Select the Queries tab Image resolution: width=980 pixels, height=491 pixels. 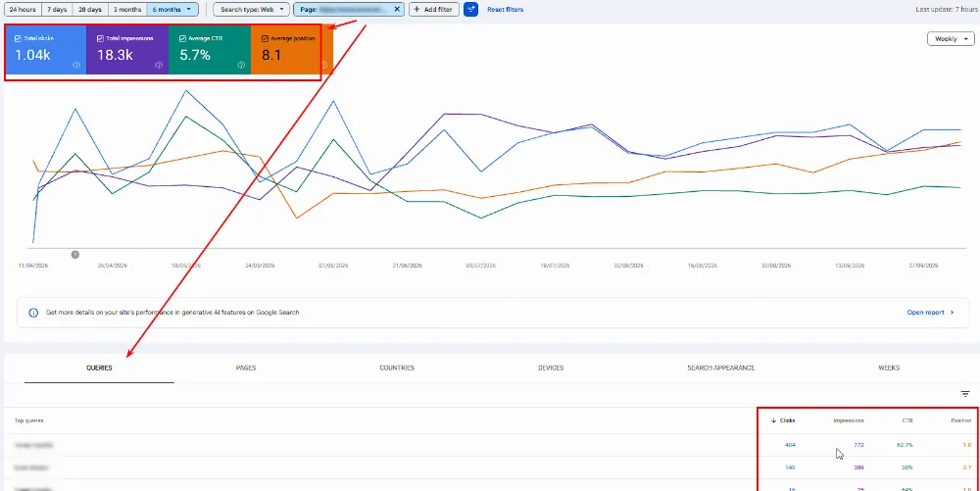click(x=99, y=368)
